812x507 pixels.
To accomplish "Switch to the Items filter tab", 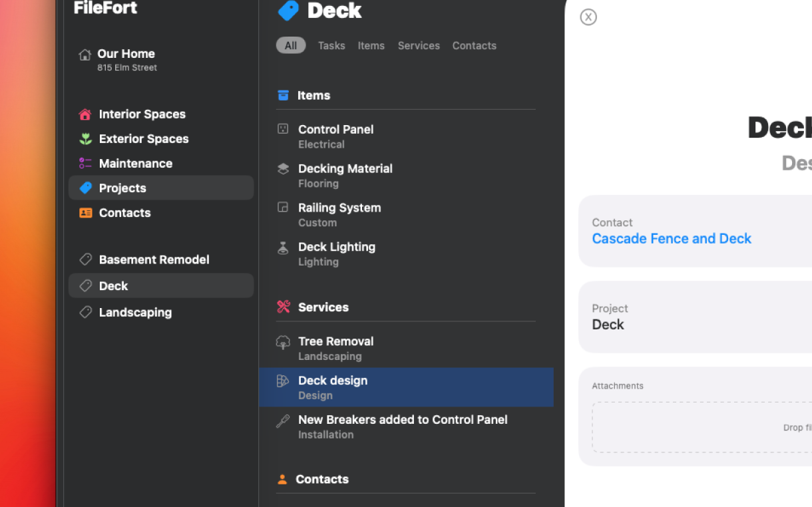I will click(371, 46).
